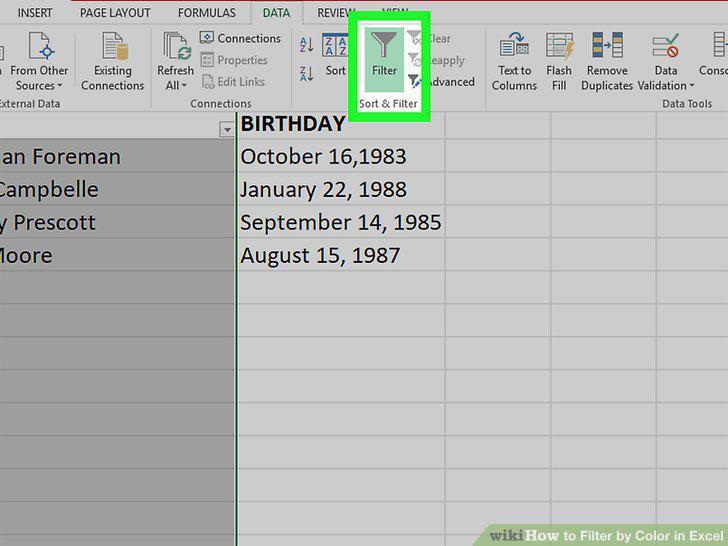Click Remove Duplicates
The height and width of the screenshot is (546, 728).
(x=607, y=61)
